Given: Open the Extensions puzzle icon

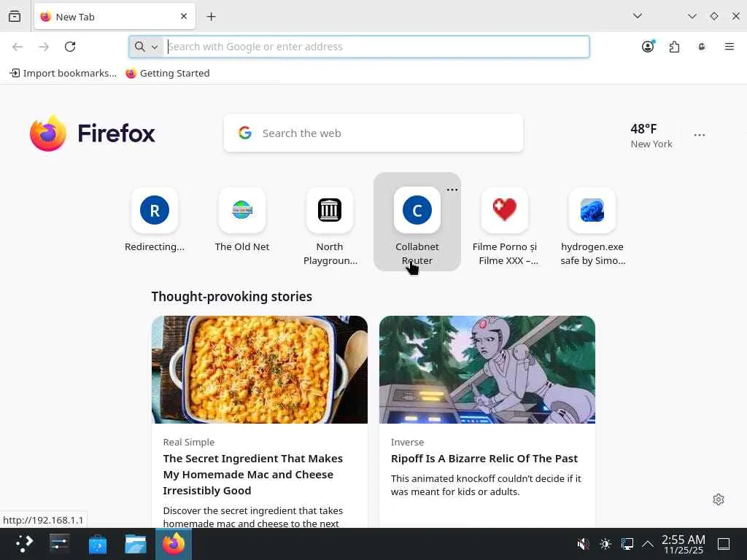Looking at the screenshot, I should coord(674,47).
